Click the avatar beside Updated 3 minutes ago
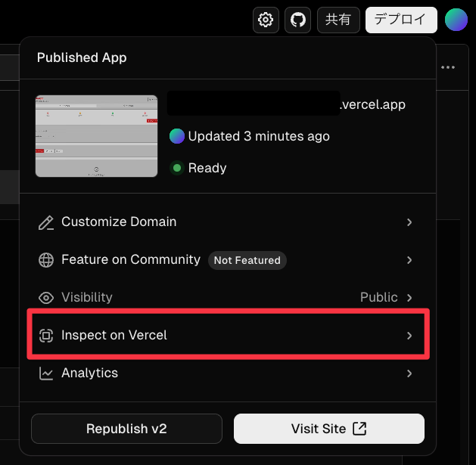The image size is (476, 465). click(177, 136)
